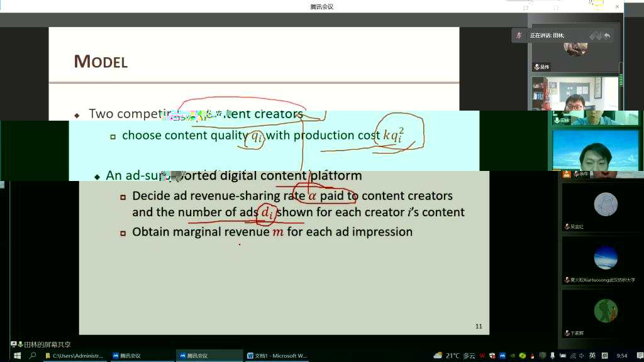This screenshot has width=644, height=362.
Task: Click the 夏火松 muted microphone icon
Action: (x=567, y=280)
